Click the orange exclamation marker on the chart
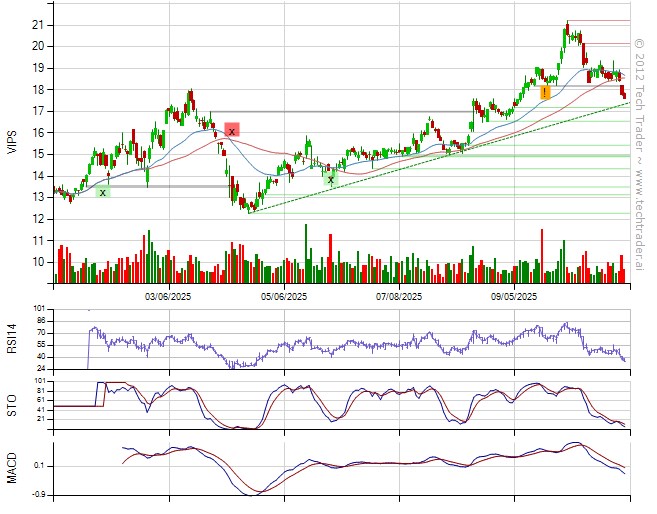 545,93
